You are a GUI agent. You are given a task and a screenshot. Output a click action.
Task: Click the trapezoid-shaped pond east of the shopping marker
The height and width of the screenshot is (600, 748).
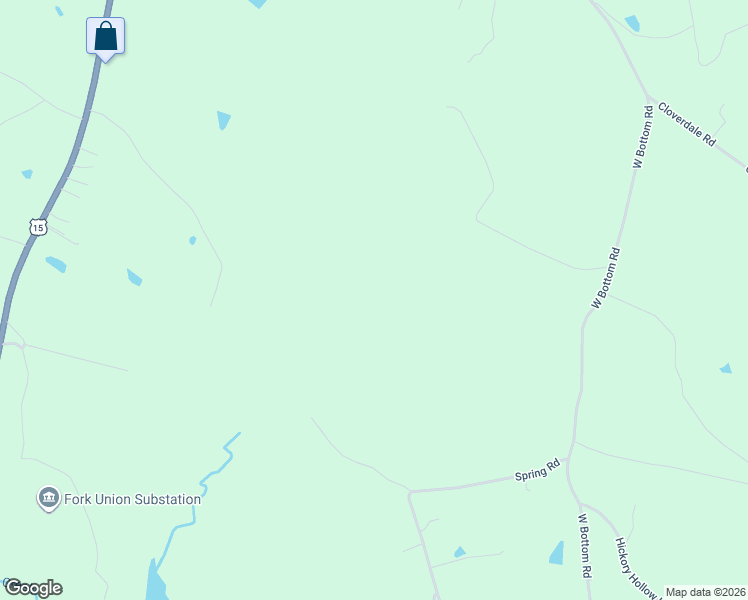(224, 120)
